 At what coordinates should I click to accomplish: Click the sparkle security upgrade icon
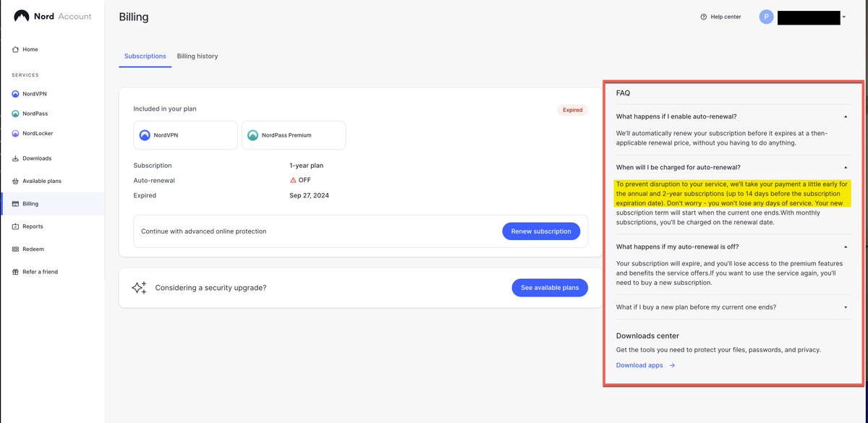click(x=139, y=288)
